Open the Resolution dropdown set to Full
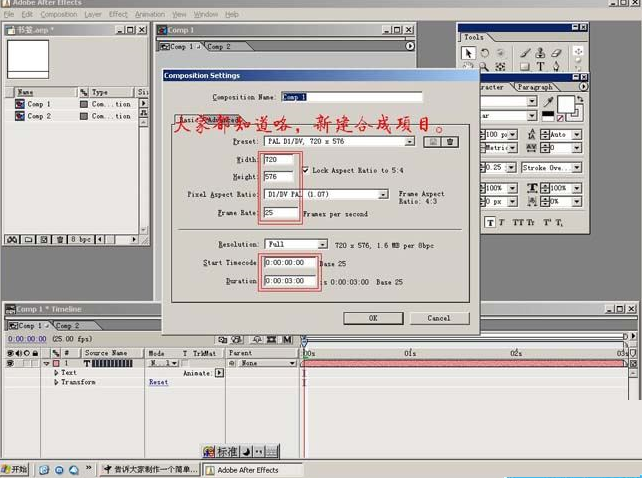 tap(297, 244)
